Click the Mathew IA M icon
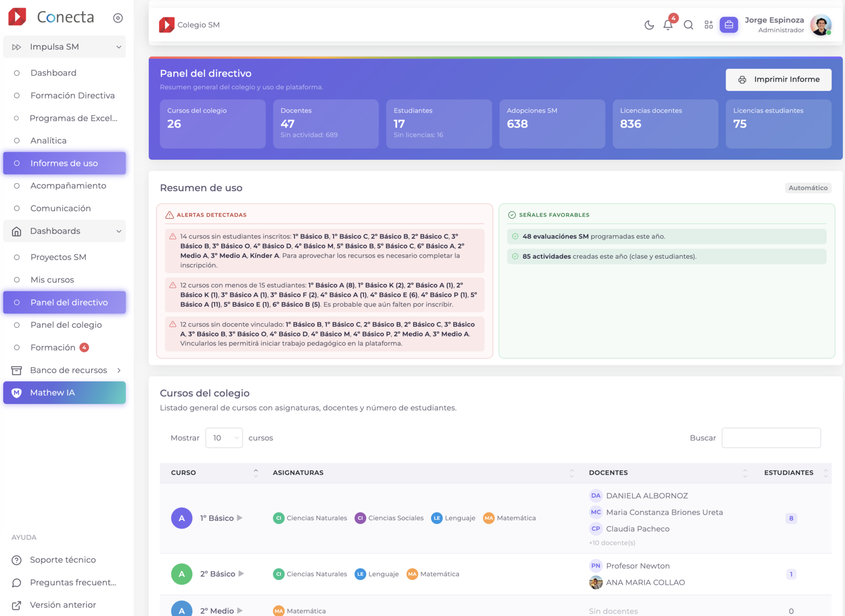Viewport: 845px width, 616px height. (x=17, y=393)
